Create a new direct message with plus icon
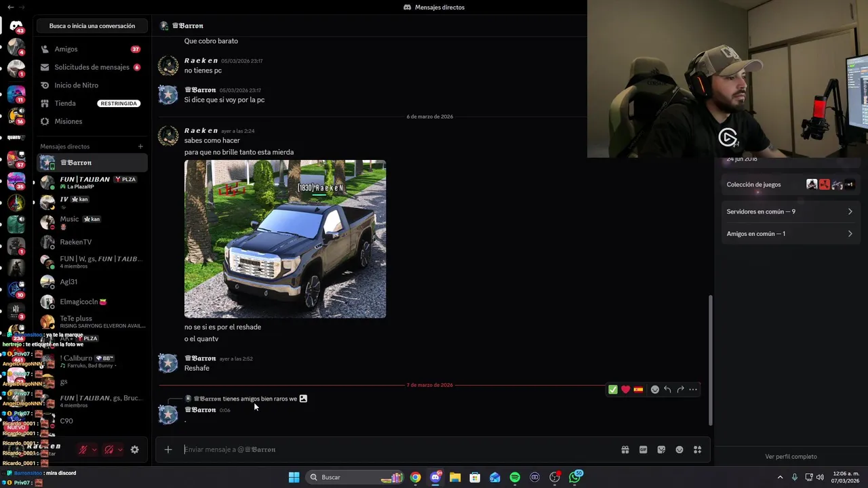This screenshot has width=868, height=488. tap(140, 146)
